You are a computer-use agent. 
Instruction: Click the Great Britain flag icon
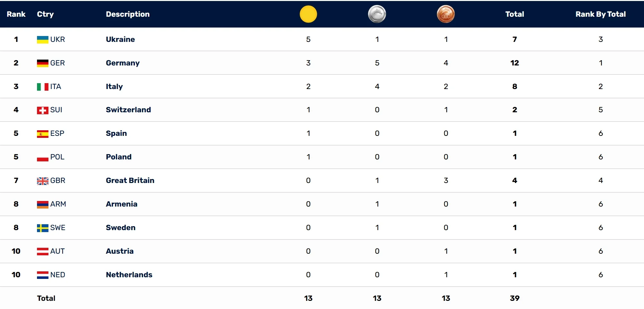point(43,181)
